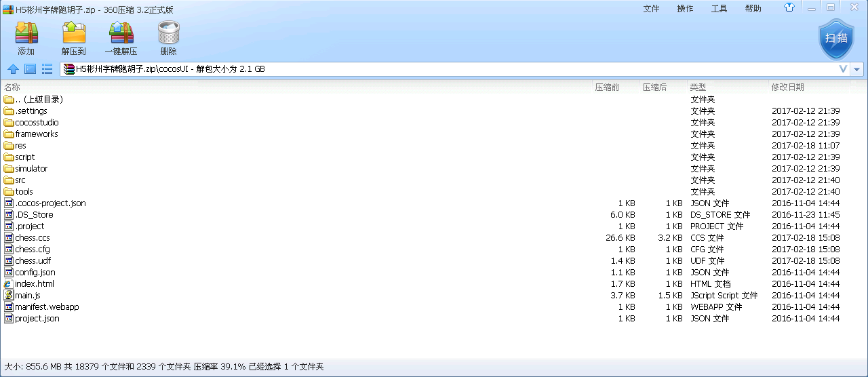Switch to detailed list view mode
The height and width of the screenshot is (377, 868).
[x=47, y=69]
